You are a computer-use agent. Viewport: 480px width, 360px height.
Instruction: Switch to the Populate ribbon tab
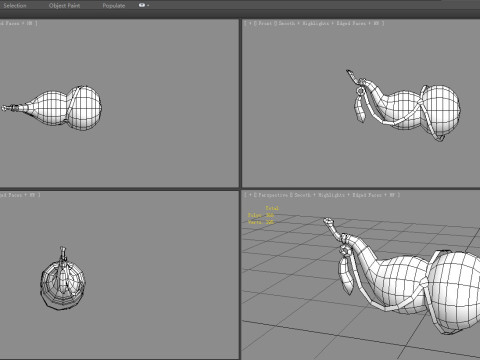(114, 6)
